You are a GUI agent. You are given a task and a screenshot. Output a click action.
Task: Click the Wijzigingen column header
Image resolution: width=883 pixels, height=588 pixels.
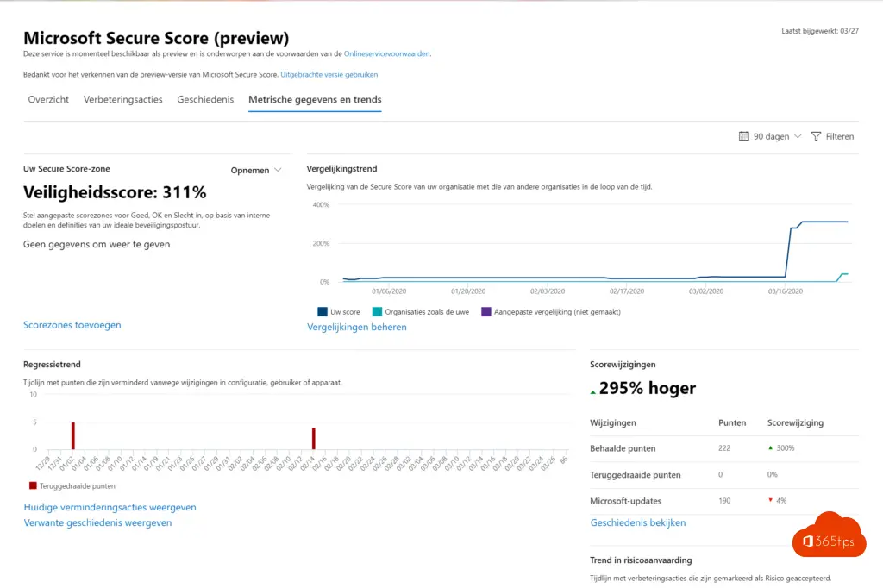coord(613,422)
